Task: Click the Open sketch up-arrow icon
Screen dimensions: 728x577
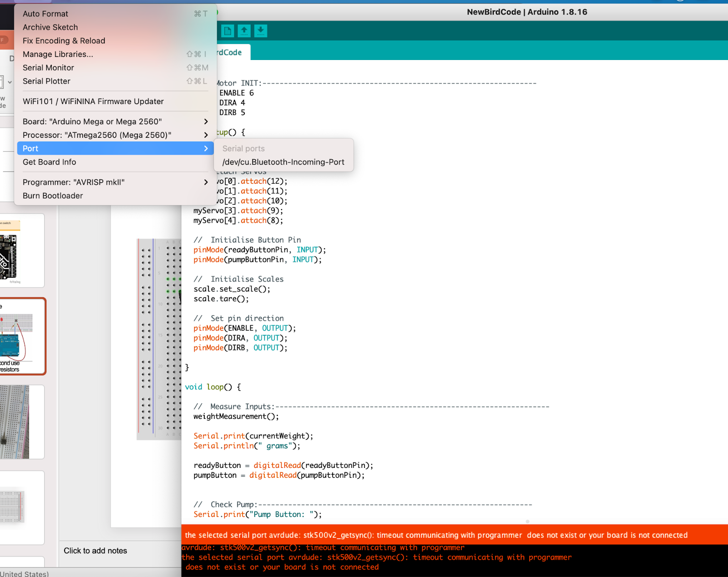Action: (x=244, y=31)
